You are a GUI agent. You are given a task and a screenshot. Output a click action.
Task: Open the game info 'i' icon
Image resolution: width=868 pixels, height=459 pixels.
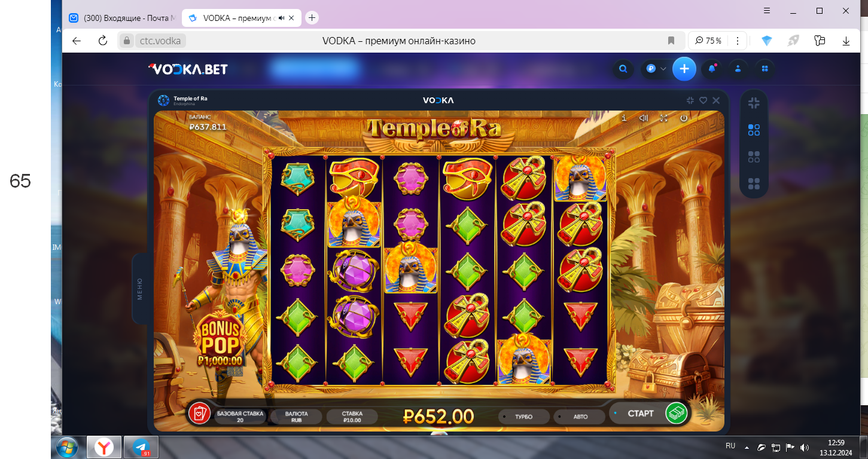pyautogui.click(x=624, y=118)
